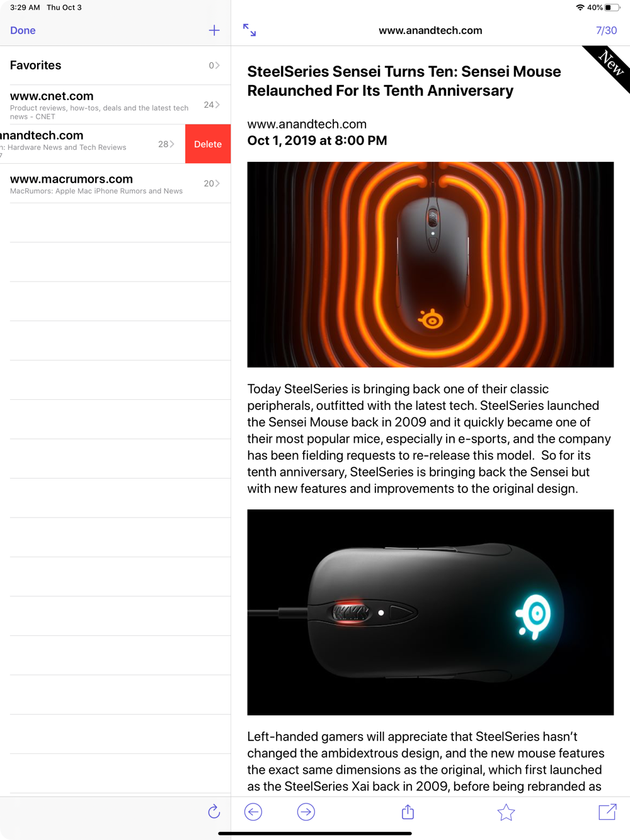Toggle fullscreen article view arrows
This screenshot has width=630, height=840.
[x=249, y=30]
